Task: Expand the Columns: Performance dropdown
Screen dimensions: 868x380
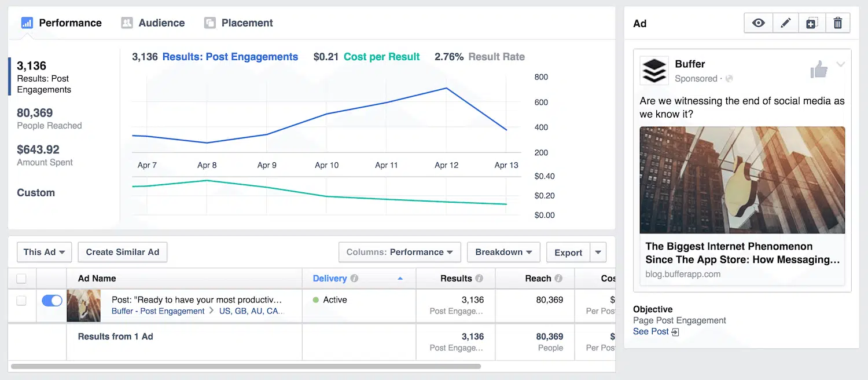Action: click(x=399, y=253)
